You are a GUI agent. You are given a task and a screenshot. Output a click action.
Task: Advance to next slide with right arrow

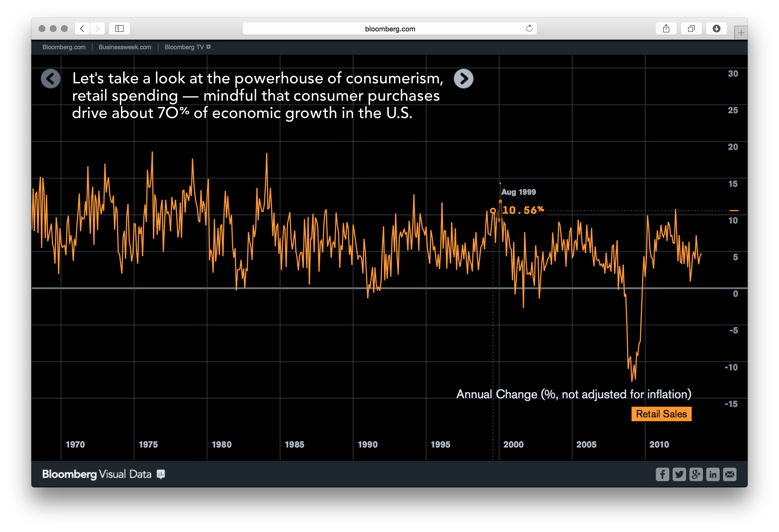[x=464, y=78]
